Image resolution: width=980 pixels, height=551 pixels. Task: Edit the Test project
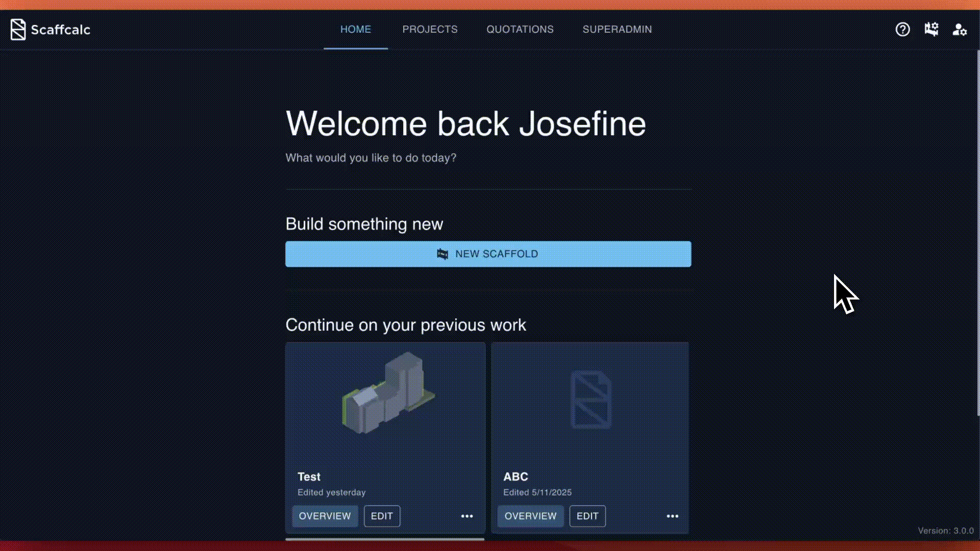(382, 516)
